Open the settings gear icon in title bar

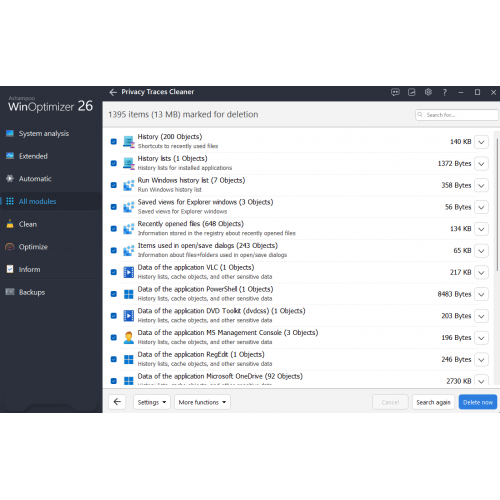[x=428, y=92]
